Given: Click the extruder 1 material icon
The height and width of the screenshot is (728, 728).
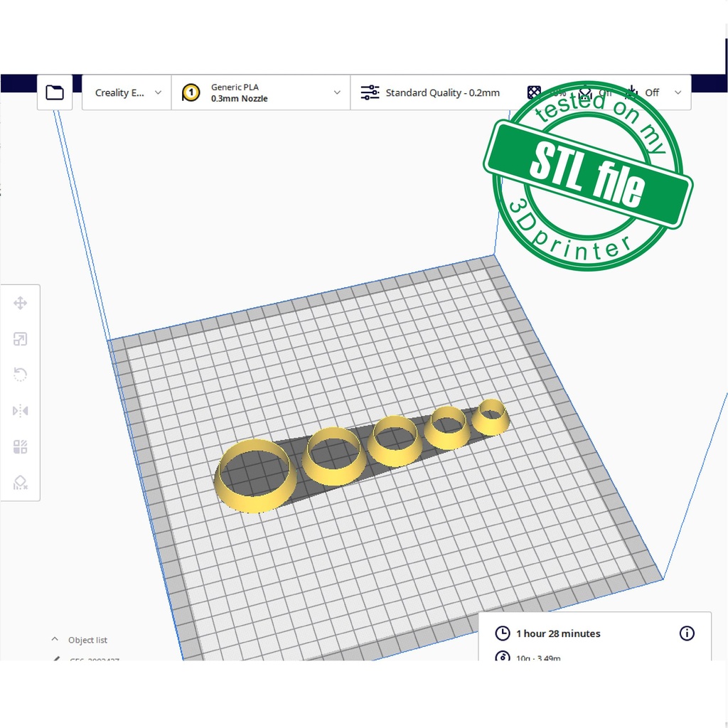Looking at the screenshot, I should click(191, 92).
